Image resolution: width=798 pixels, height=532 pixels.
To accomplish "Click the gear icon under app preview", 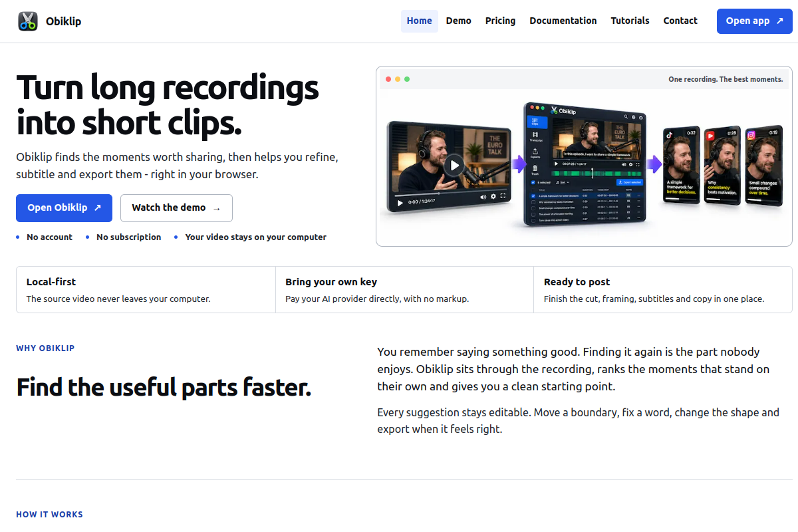I will coord(631,164).
